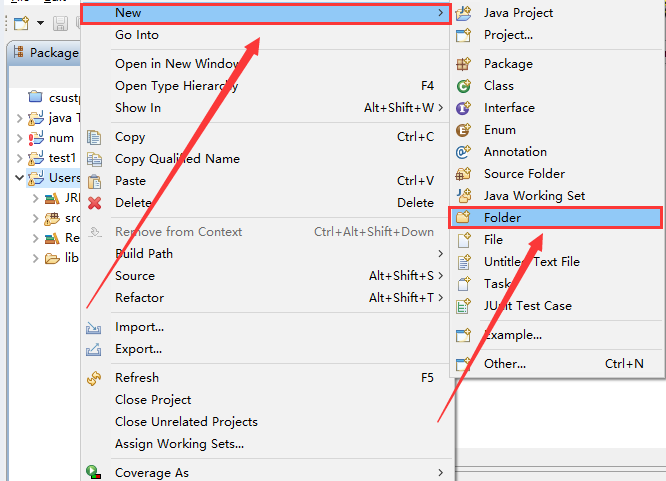Screen dimensions: 666x481
Task: Expand the test1 project tree node
Action: 19,158
